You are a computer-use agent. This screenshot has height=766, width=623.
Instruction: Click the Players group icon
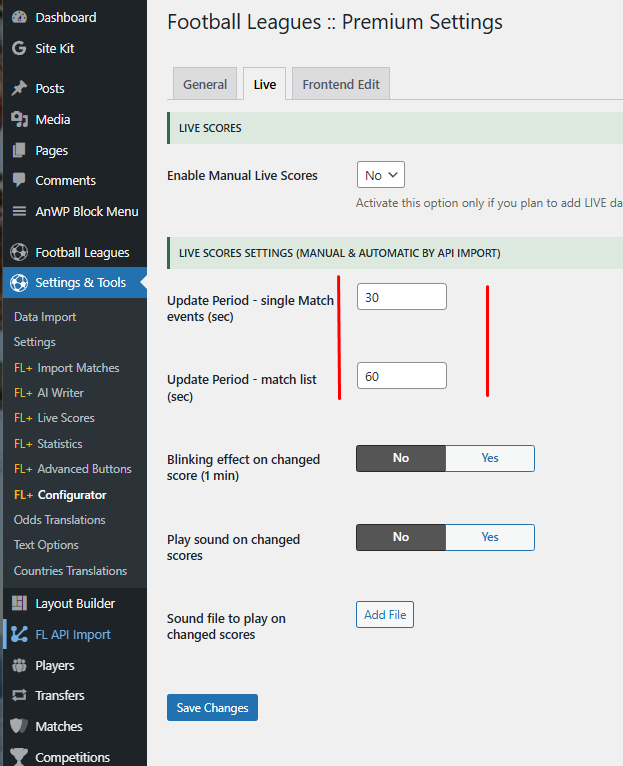[x=19, y=665]
